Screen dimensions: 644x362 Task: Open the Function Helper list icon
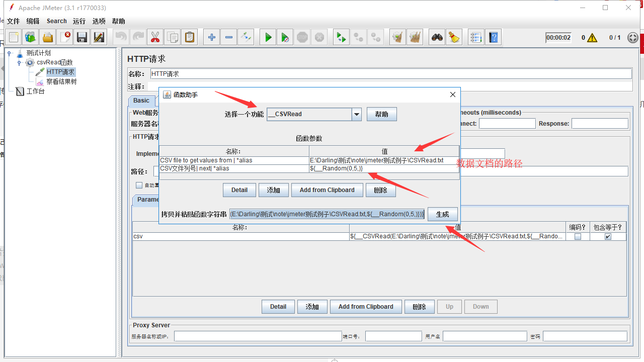coord(476,37)
